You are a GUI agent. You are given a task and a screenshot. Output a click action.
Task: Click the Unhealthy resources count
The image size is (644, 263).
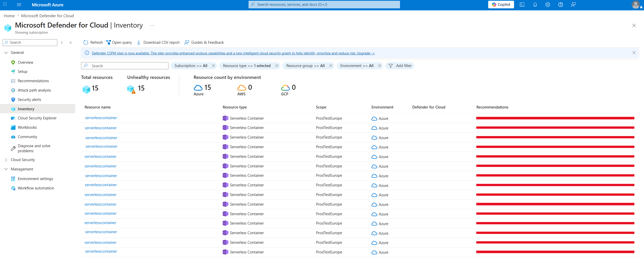coord(141,88)
